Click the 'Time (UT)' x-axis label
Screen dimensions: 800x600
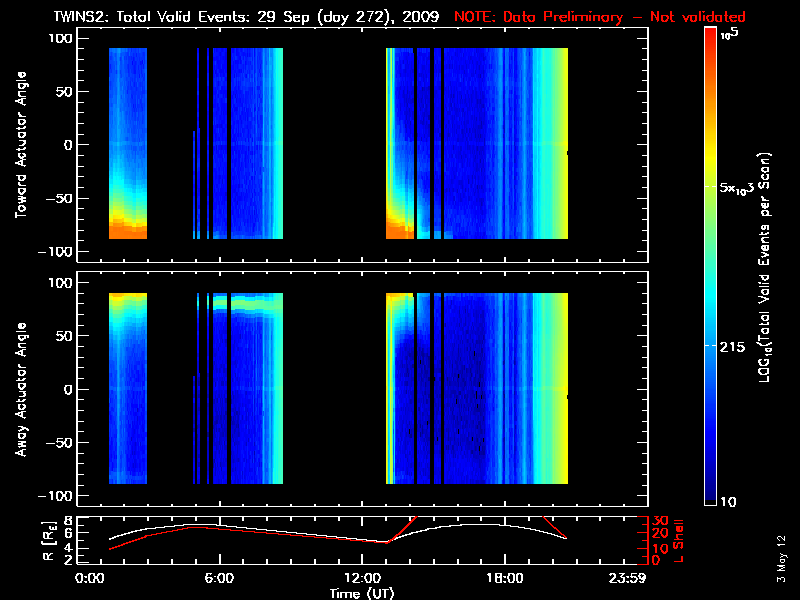(365, 592)
